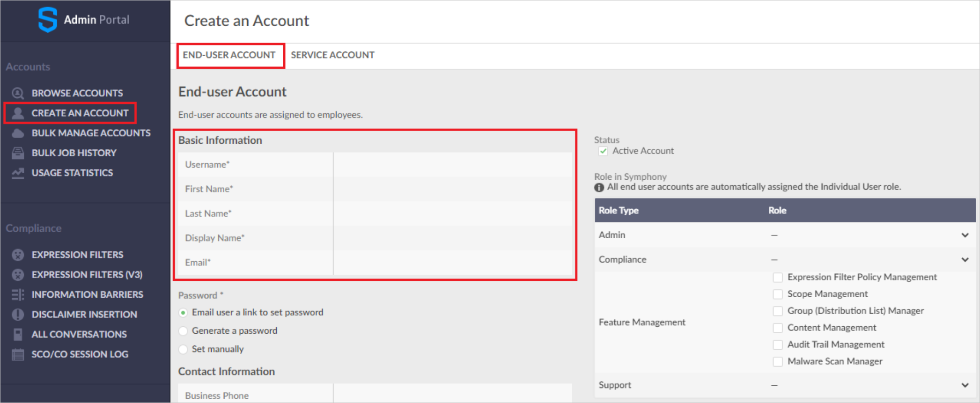This screenshot has width=980, height=403.
Task: Click the Expression Filters sidebar icon
Action: 18,255
